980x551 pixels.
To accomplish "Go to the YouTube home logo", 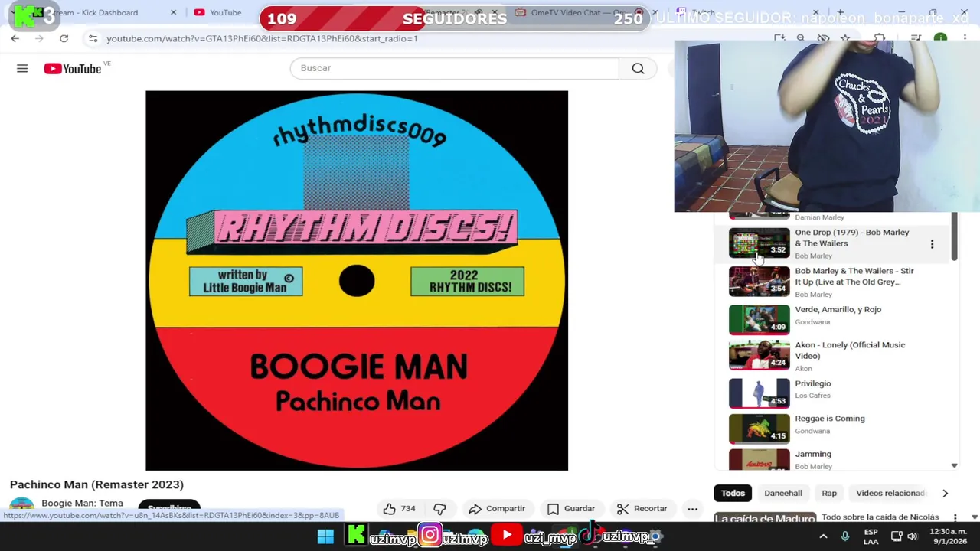I will pos(73,69).
